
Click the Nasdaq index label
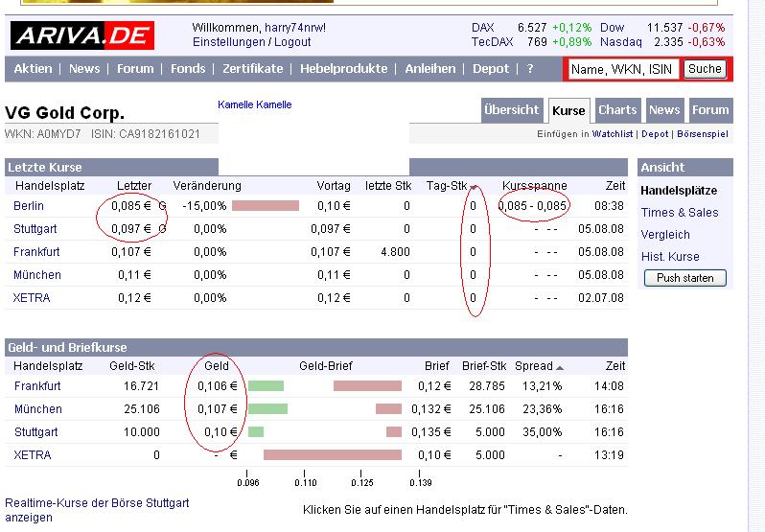pos(620,42)
